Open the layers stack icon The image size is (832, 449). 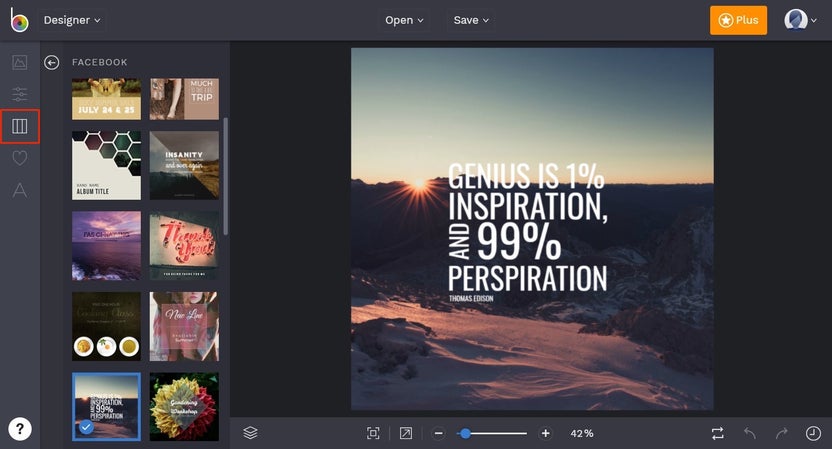point(250,433)
